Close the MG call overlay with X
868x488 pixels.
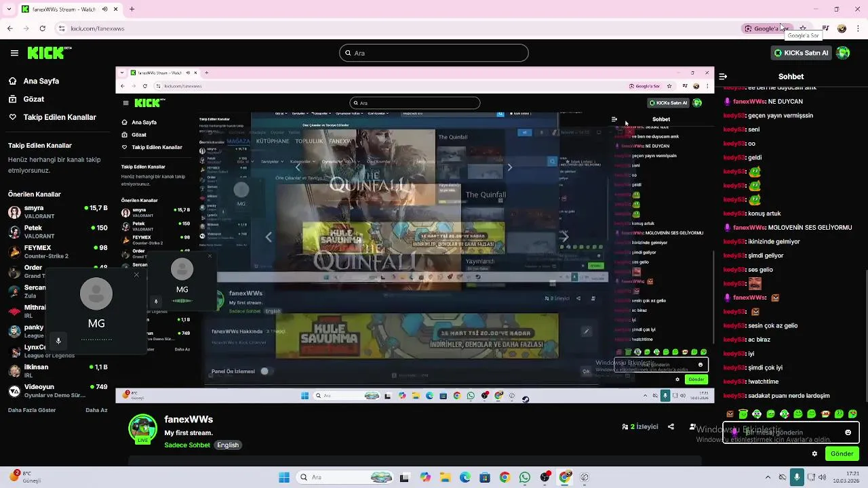136,274
